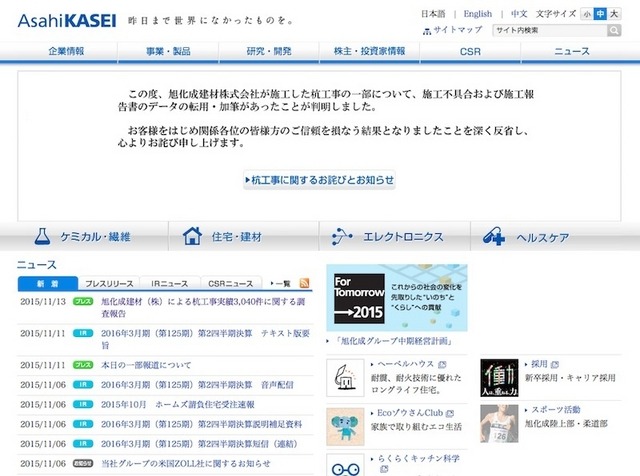
Task: Open the サイトマップ link
Action: point(458,30)
